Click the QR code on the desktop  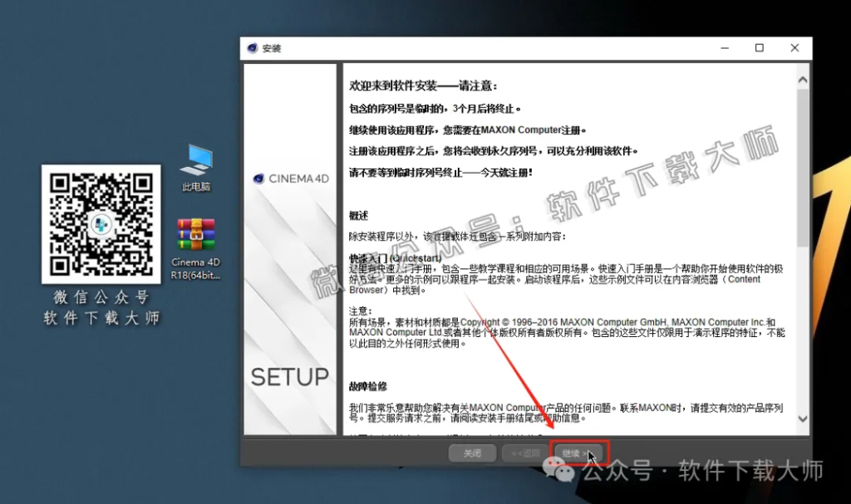(x=101, y=224)
